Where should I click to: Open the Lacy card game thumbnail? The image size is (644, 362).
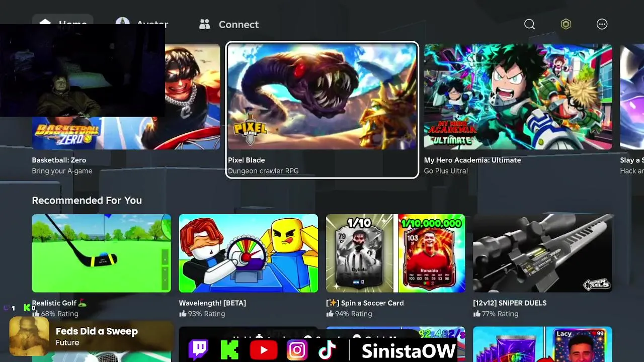pyautogui.click(x=542, y=344)
